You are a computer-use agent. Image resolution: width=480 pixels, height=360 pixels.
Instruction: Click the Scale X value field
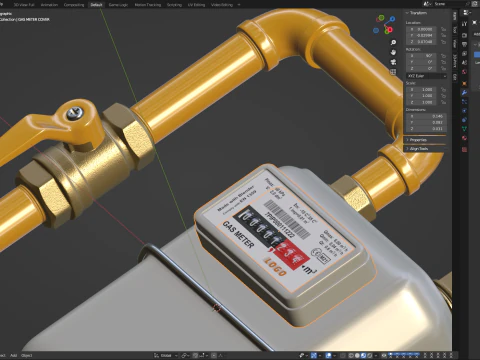coord(421,90)
